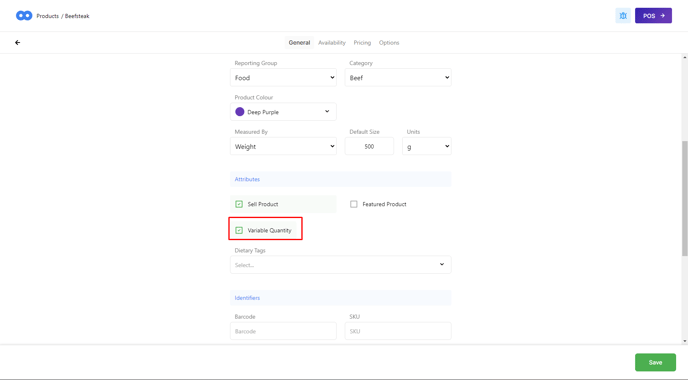Click into the Barcode input field
688x380 pixels.
(x=283, y=331)
